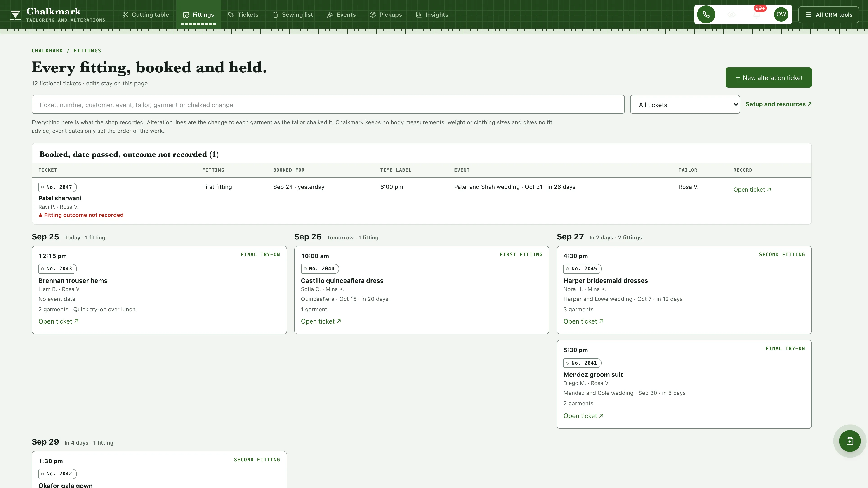Click the phone call icon button
The width and height of the screenshot is (868, 488).
point(706,14)
